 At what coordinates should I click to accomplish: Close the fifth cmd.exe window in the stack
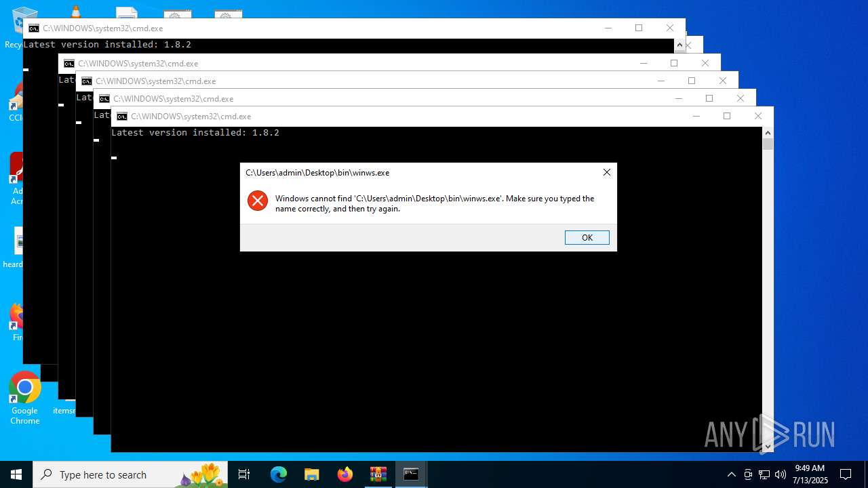[x=741, y=98]
